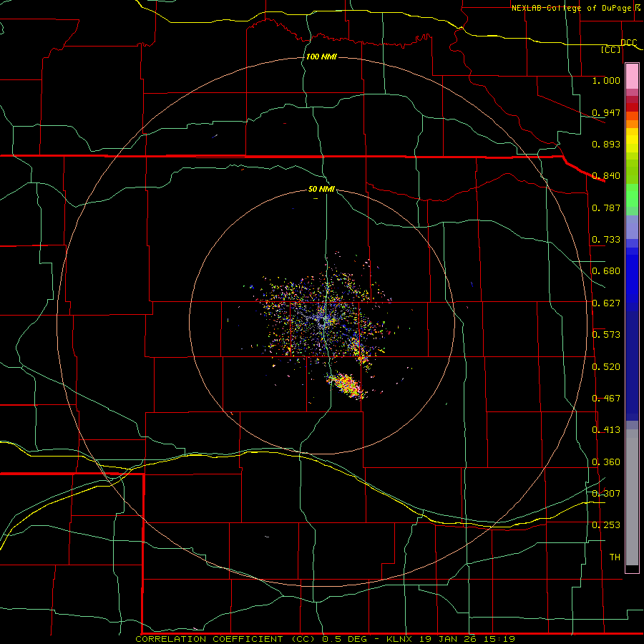
Task: Click the TH threshold label in legend
Action: pyautogui.click(x=615, y=557)
